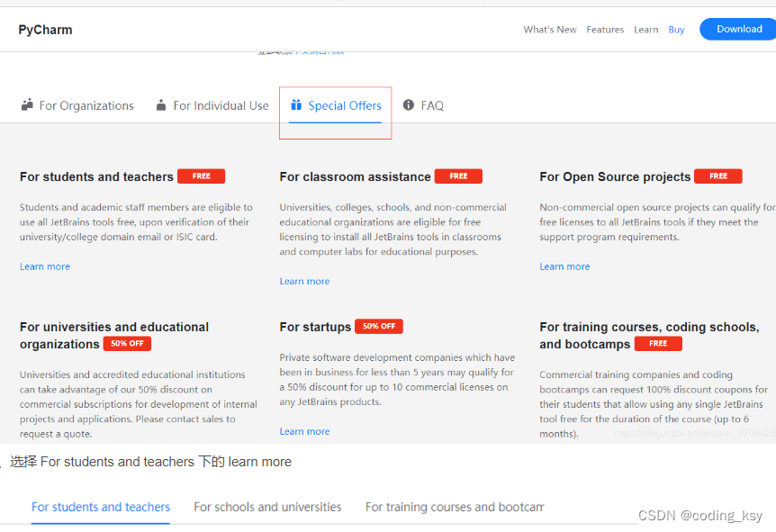Click the paragraph starting 'Universities and accredited educational institutions'

pos(139,404)
